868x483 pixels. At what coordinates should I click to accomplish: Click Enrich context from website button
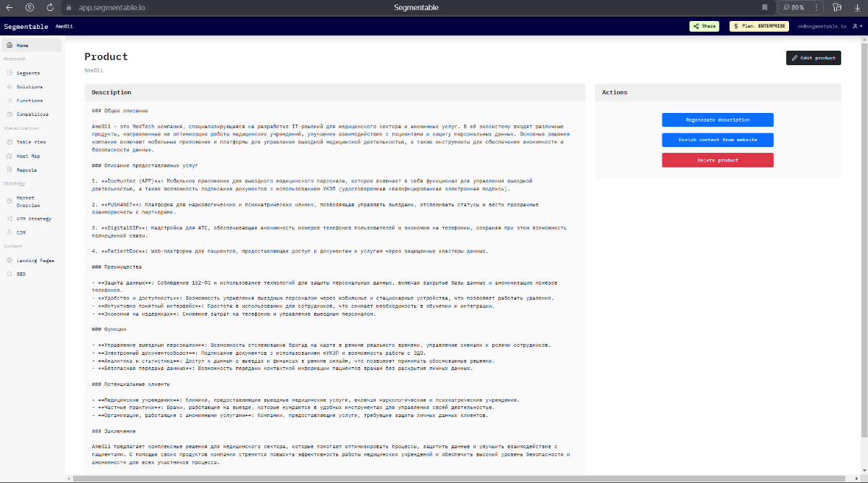[717, 140]
